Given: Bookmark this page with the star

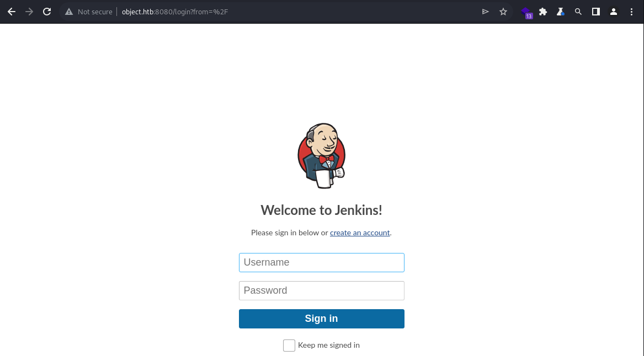Looking at the screenshot, I should (x=503, y=12).
